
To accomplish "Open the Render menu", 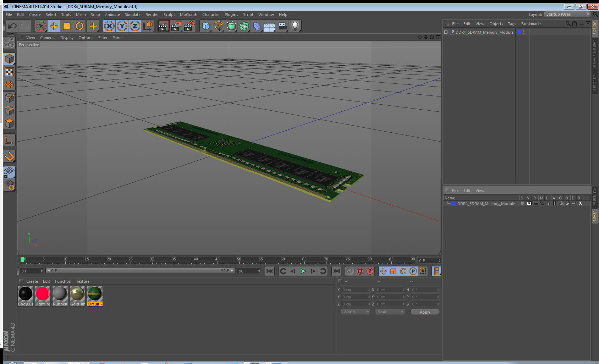I will pos(152,15).
